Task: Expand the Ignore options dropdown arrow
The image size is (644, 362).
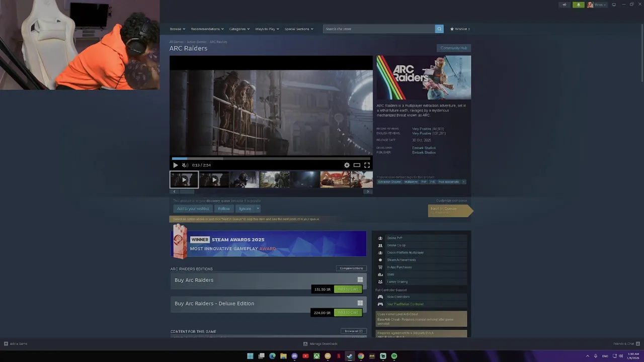Action: point(258,209)
